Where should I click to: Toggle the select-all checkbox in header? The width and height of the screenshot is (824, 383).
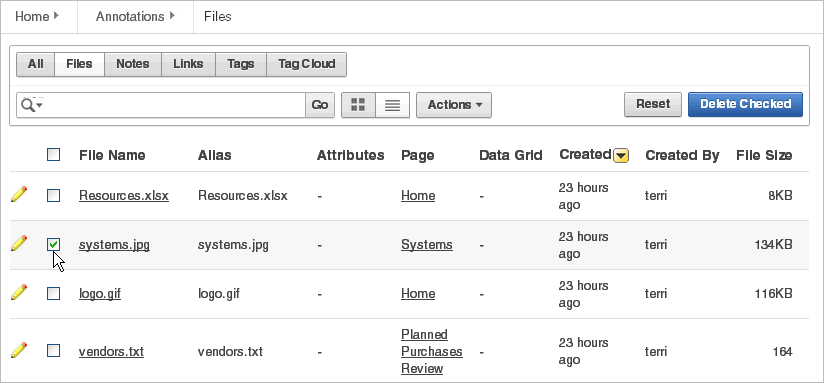[x=54, y=154]
